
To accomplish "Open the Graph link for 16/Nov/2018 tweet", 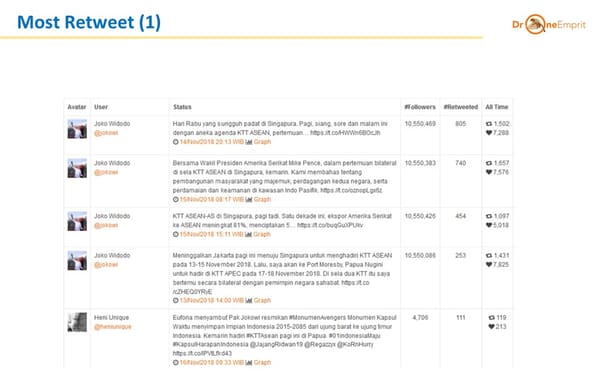I will point(262,362).
